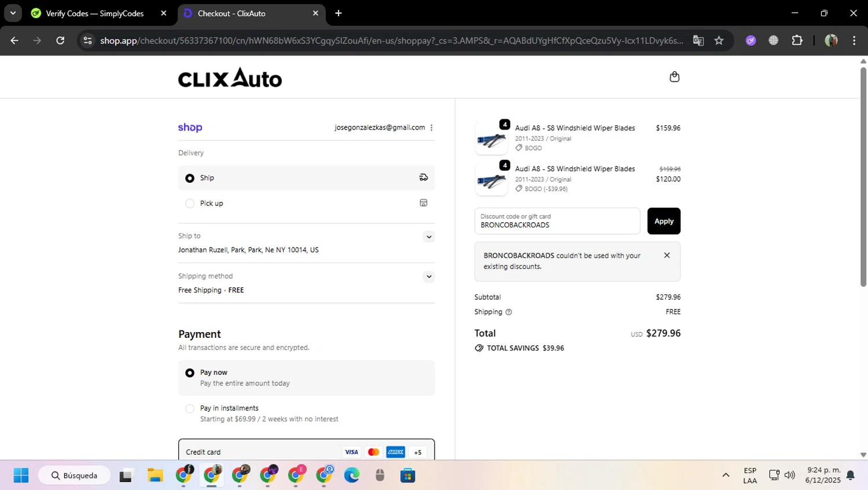Click the Shop pay logo
Viewport: 868px width, 490px height.
[x=190, y=127]
